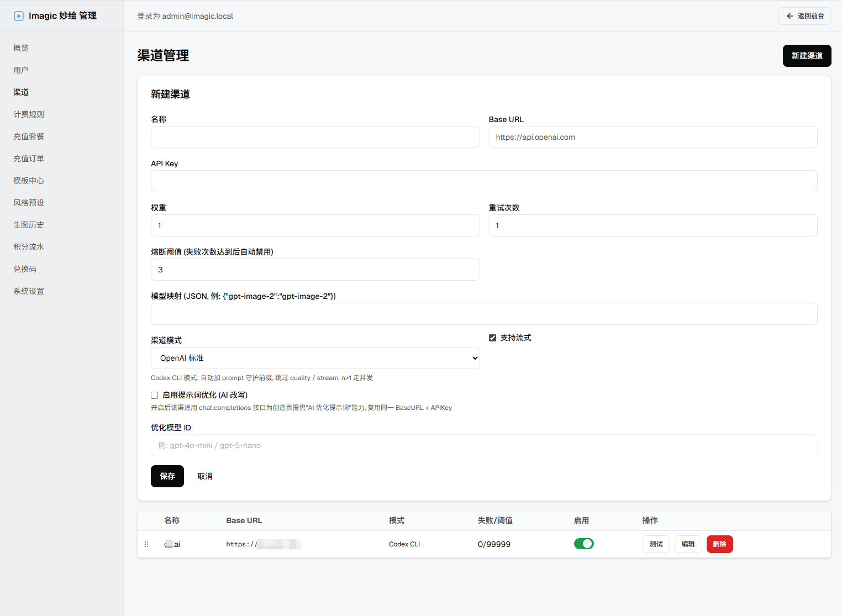Click the 0/99999 failure threshold value

click(x=494, y=544)
